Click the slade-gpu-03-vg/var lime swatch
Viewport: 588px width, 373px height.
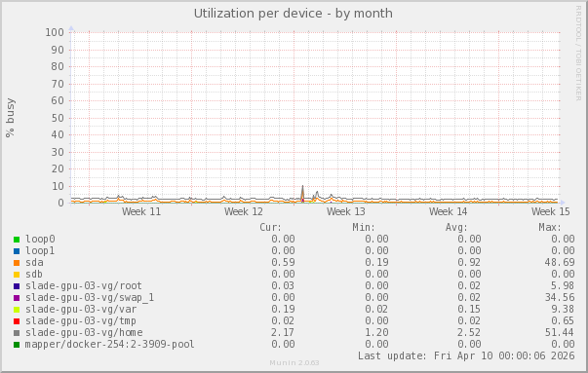coord(17,310)
